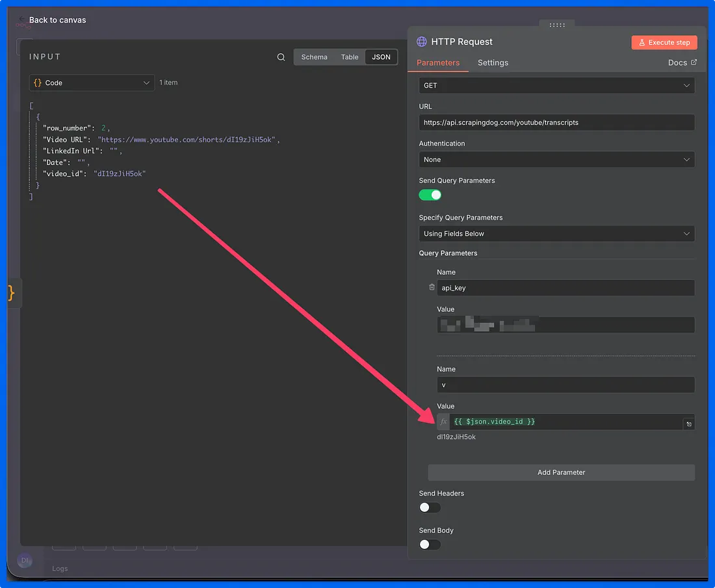Open the Using Fields Below dropdown
The height and width of the screenshot is (588, 715).
556,233
